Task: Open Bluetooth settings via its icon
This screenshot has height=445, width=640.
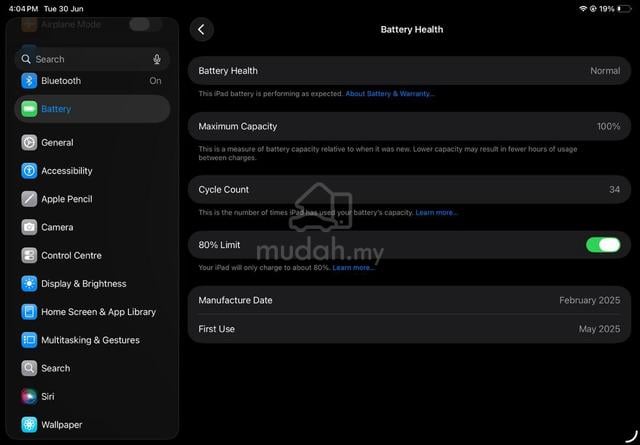Action: (29, 81)
